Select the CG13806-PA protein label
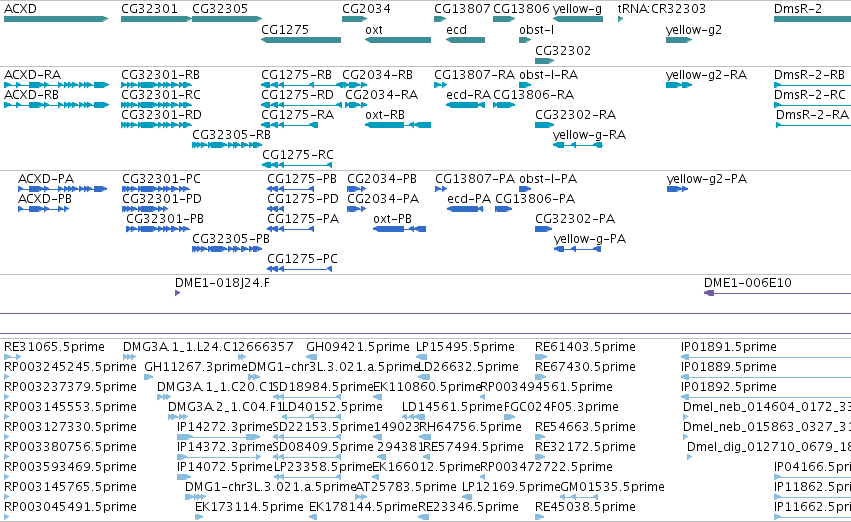Viewport: 851px width, 522px height. tap(535, 199)
